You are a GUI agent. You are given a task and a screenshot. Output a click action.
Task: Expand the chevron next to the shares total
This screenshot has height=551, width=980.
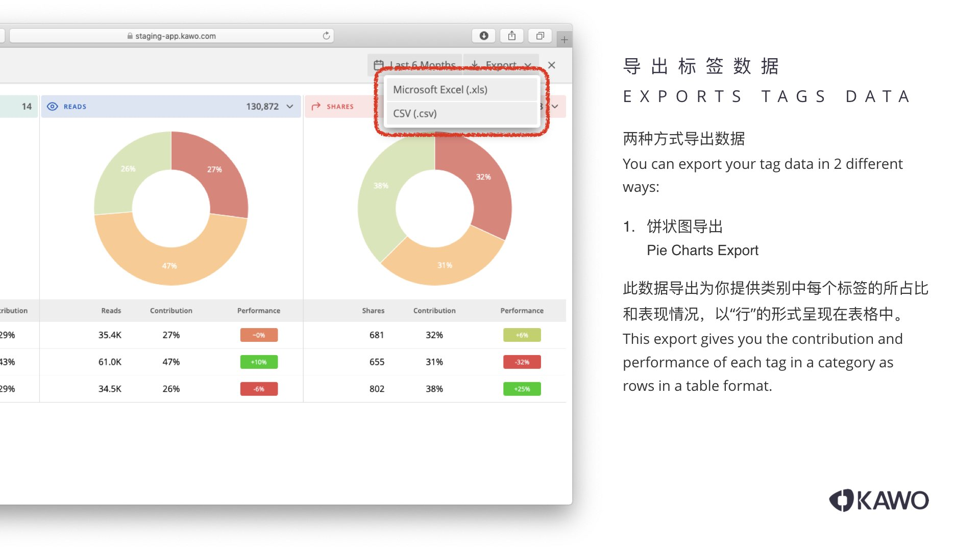[554, 106]
